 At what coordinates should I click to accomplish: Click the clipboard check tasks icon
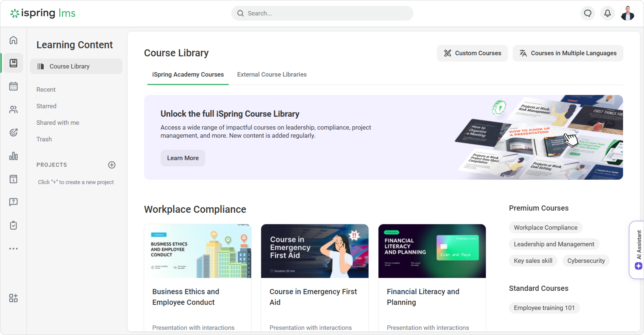(x=13, y=225)
